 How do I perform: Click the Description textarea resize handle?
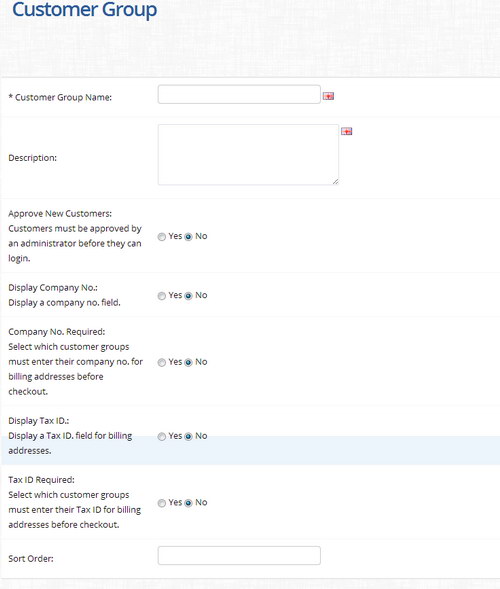[x=335, y=181]
